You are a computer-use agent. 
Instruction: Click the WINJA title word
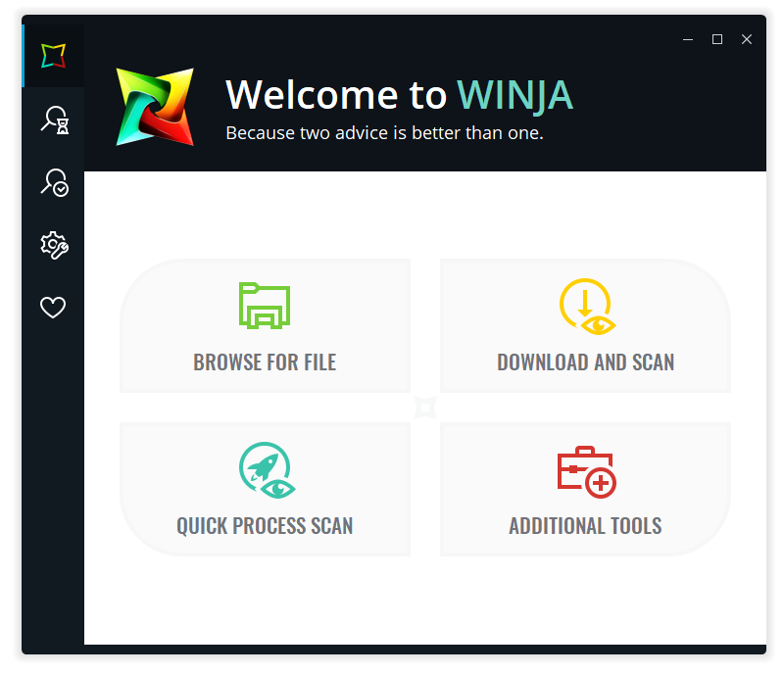pyautogui.click(x=515, y=95)
